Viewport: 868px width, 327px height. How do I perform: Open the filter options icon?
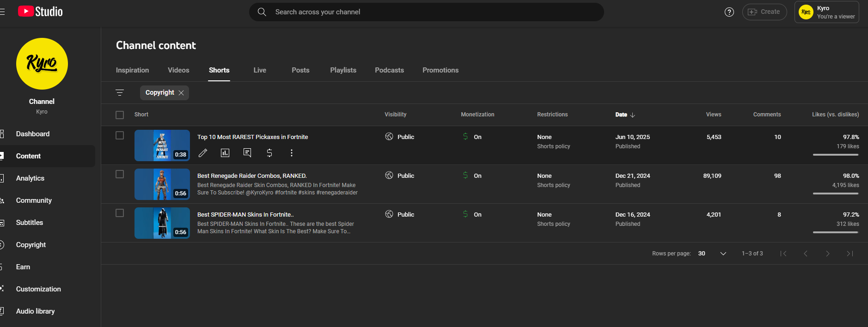120,93
